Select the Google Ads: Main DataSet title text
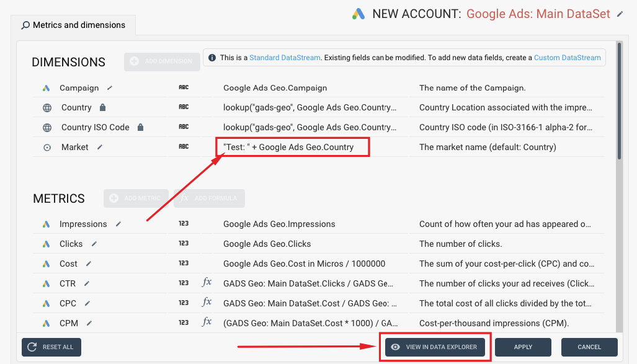This screenshot has width=637, height=364. pos(538,14)
